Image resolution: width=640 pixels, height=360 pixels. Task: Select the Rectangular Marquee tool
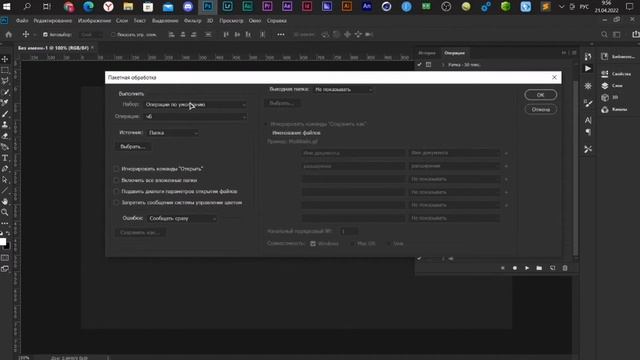click(5, 70)
